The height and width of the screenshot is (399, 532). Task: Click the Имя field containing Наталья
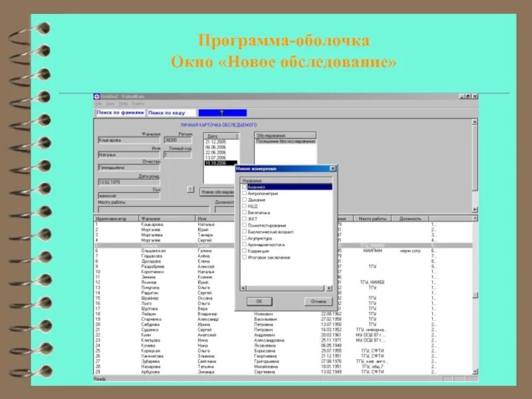[129, 155]
